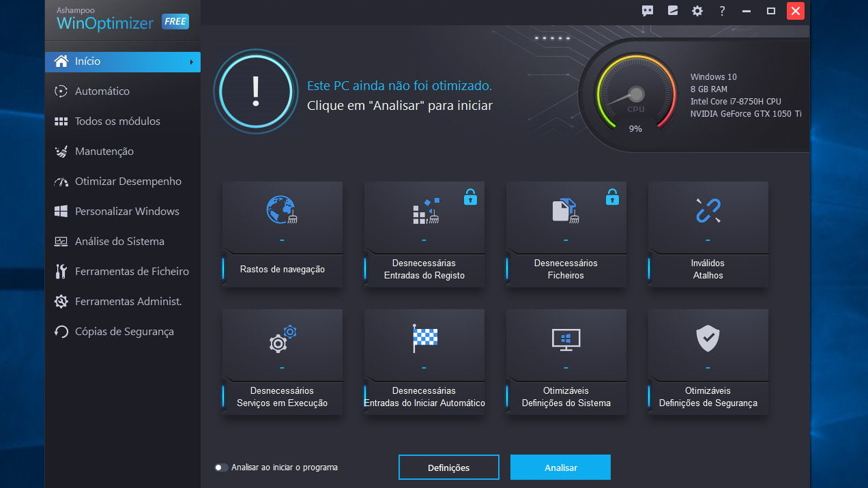This screenshot has width=868, height=488.
Task: Click the broken link Inválidos Atalhos icon
Action: 708,210
